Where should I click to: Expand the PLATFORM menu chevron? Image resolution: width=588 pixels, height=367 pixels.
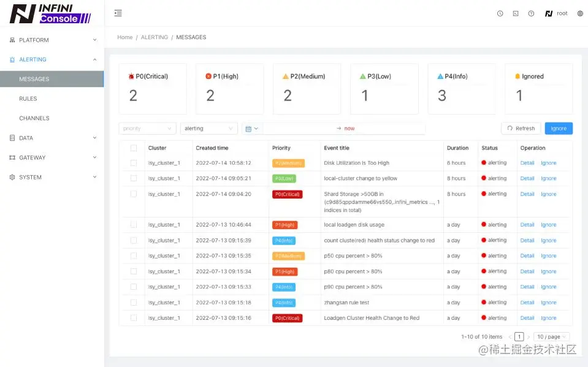[x=94, y=40]
